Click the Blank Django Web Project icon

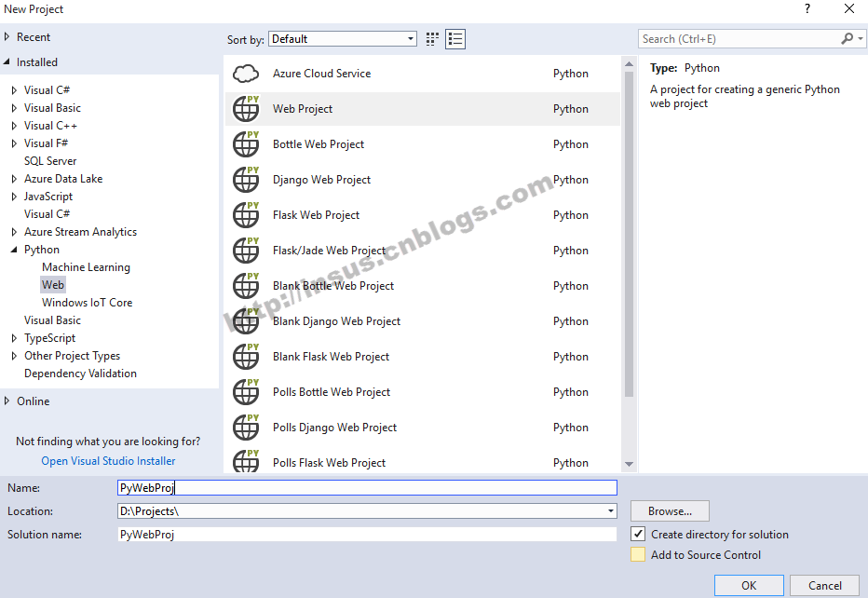coord(246,321)
